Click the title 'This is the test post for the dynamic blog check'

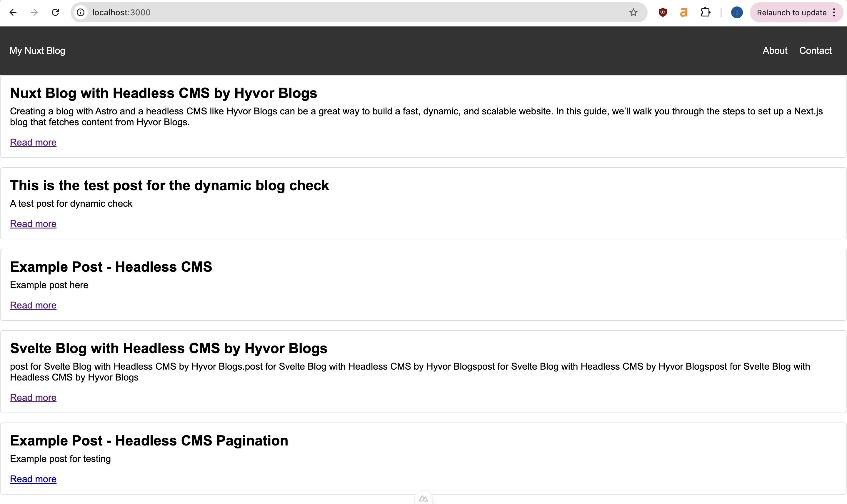(x=169, y=186)
